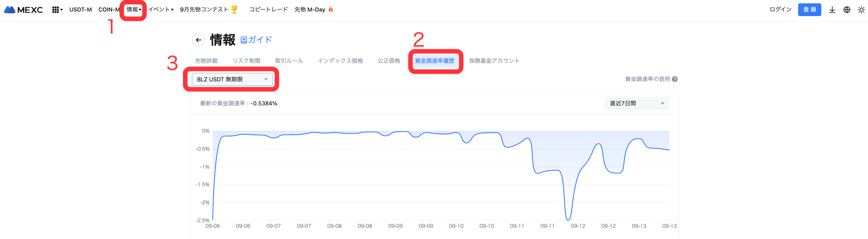Open the ガイド guide link

pos(257,40)
